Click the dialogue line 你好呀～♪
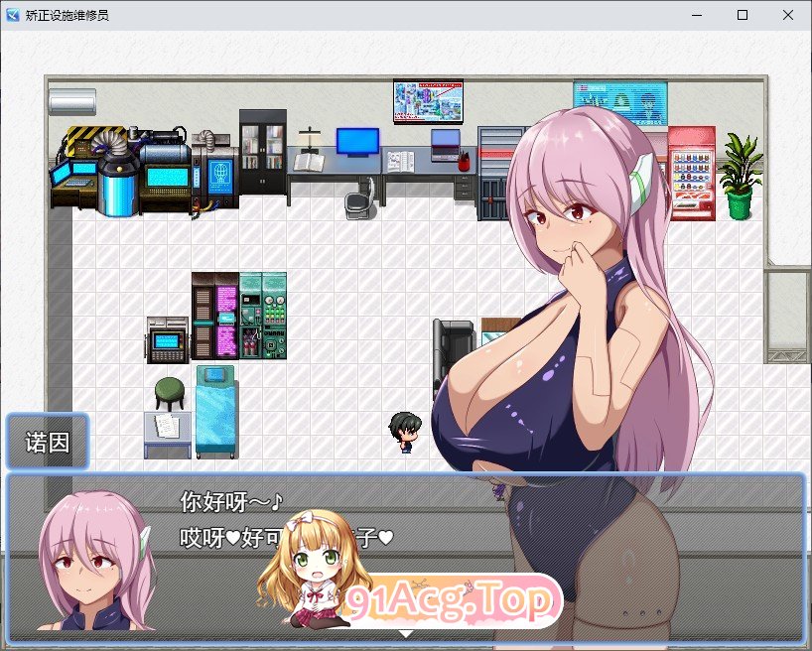 (231, 501)
